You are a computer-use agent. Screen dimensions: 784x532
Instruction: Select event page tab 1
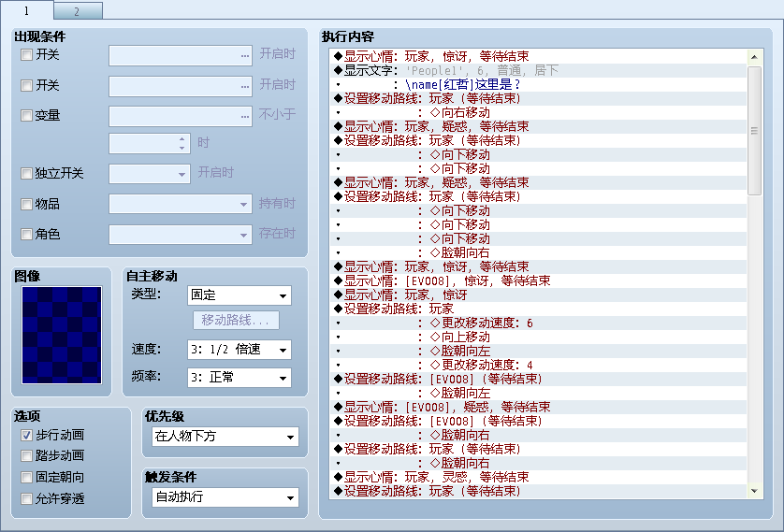pyautogui.click(x=26, y=10)
